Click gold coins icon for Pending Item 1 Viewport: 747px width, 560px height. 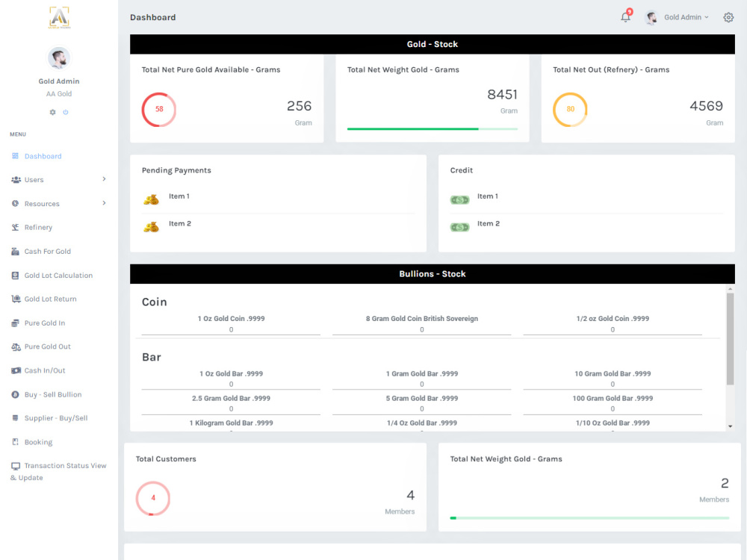point(151,199)
